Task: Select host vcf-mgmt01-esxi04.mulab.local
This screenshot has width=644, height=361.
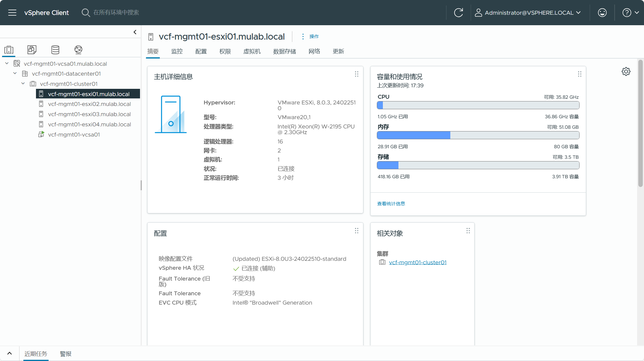Action: (89, 124)
